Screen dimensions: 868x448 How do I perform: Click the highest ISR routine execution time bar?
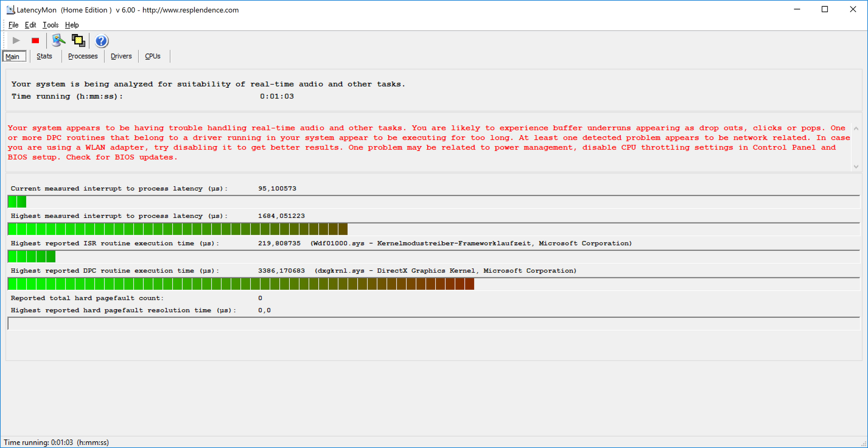(434, 256)
